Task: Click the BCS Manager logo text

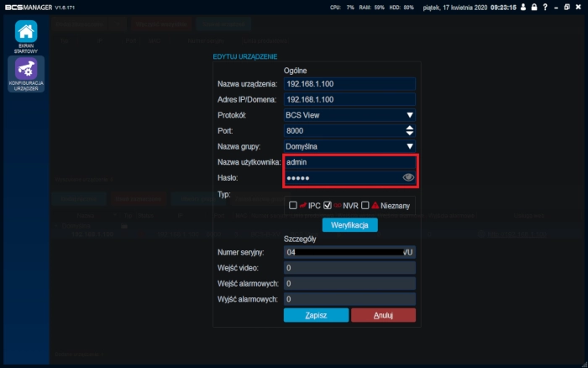Action: pyautogui.click(x=29, y=8)
